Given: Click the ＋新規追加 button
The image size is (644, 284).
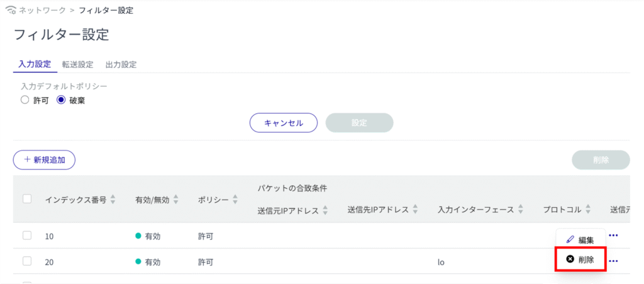Looking at the screenshot, I should coord(44,160).
